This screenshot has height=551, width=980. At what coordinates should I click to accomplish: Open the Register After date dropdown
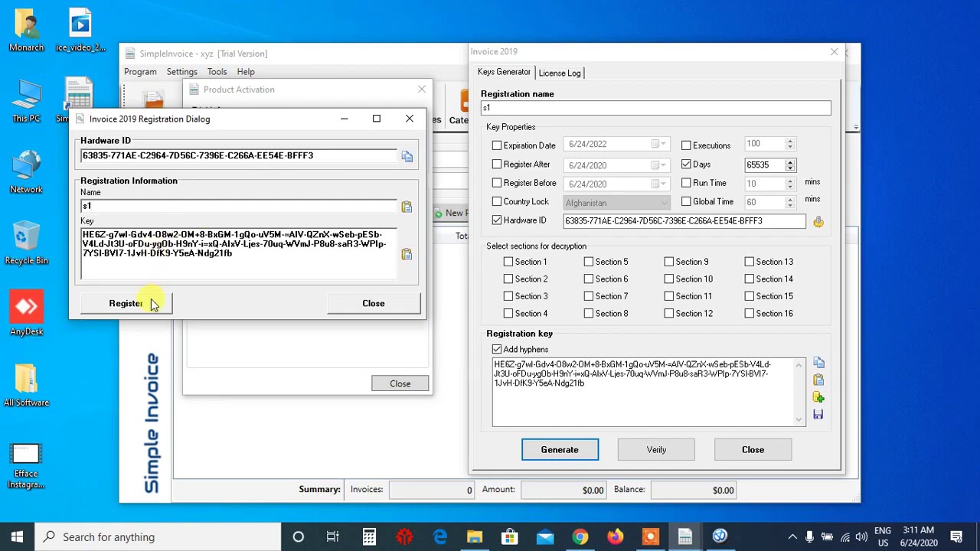[x=659, y=165]
